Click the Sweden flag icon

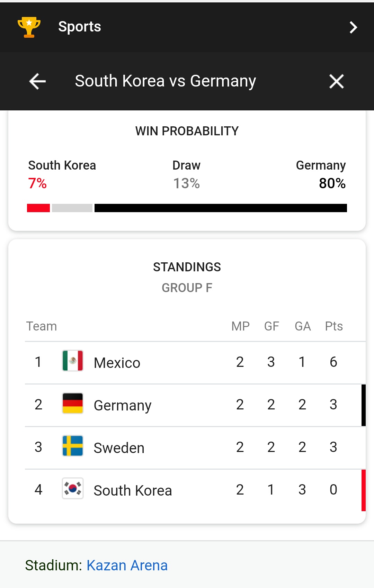(x=73, y=446)
